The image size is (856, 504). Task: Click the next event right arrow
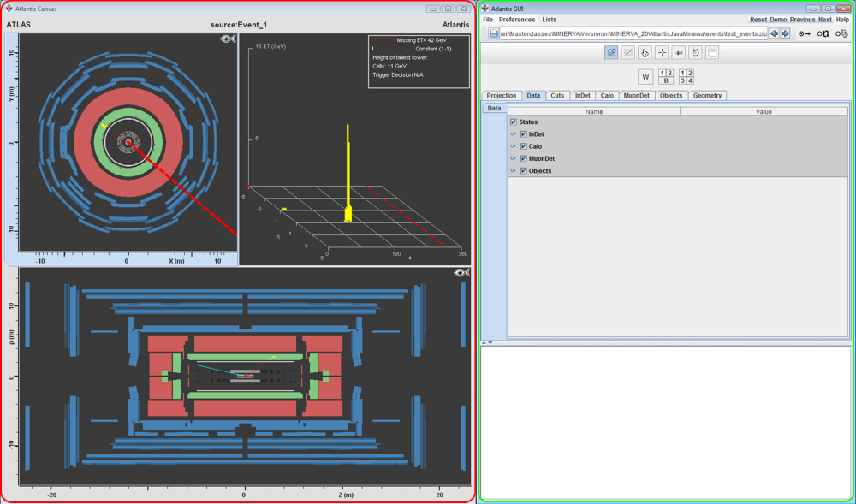pyautogui.click(x=785, y=34)
